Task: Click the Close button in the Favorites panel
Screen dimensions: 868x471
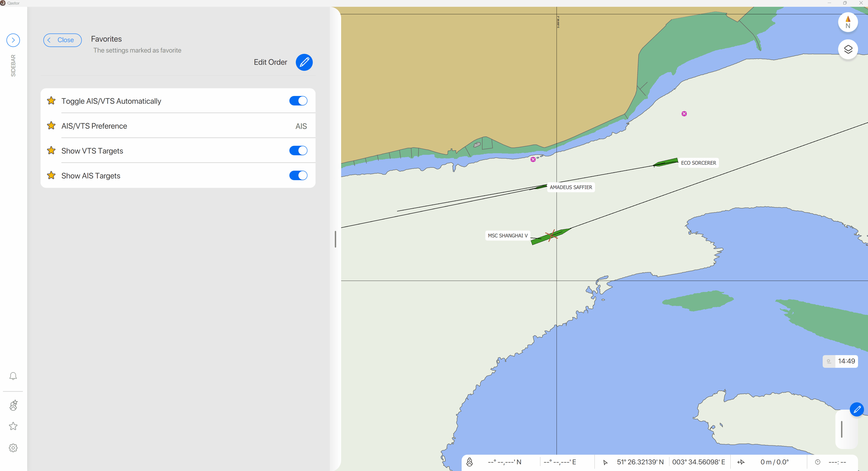Action: (62, 40)
